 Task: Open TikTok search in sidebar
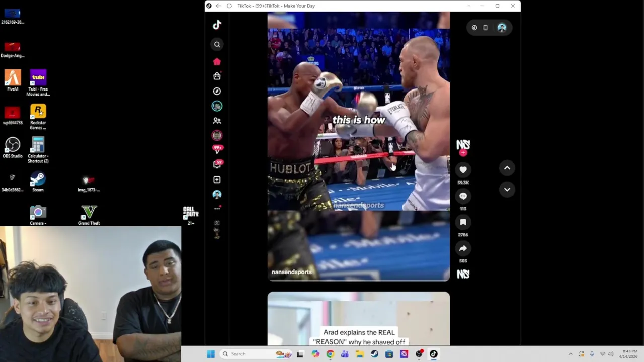pos(217,44)
